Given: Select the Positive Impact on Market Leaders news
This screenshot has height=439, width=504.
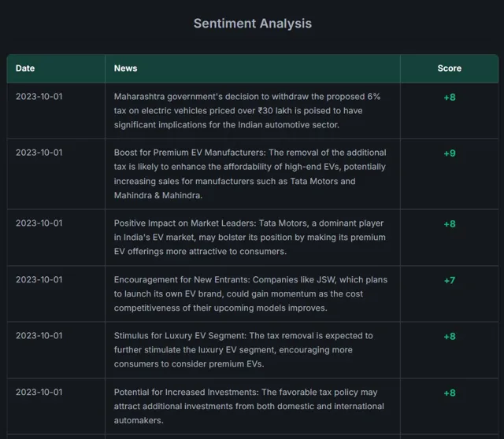Looking at the screenshot, I should point(250,237).
